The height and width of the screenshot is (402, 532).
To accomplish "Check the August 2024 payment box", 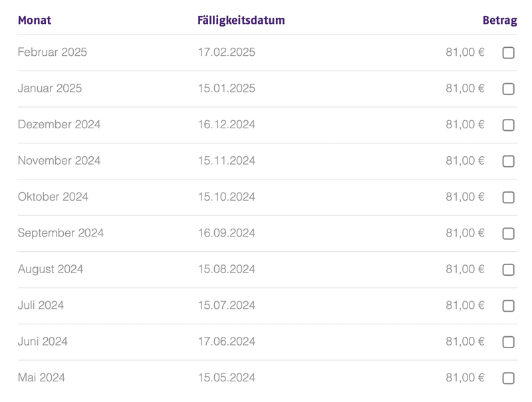I will click(508, 270).
